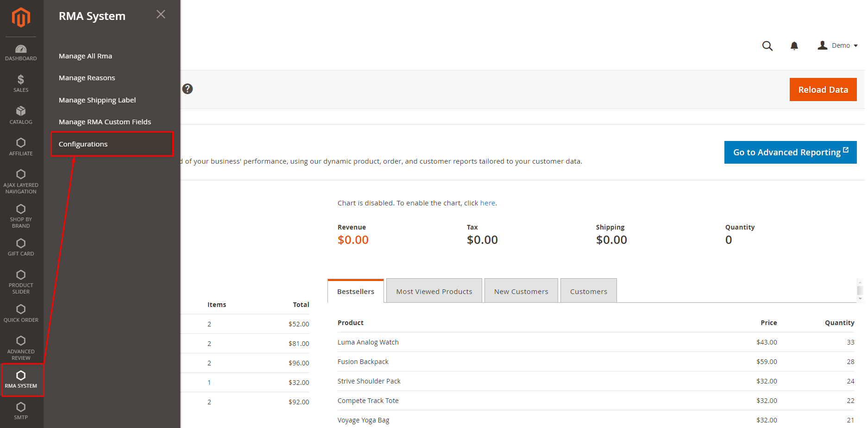
Task: Select the SMTP sidebar icon
Action: [21, 410]
